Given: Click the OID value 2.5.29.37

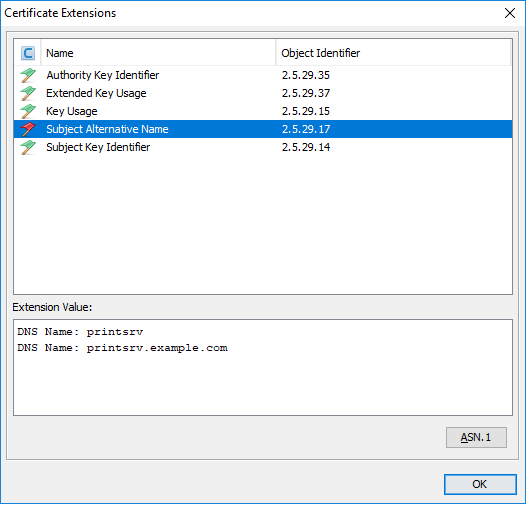Looking at the screenshot, I should click(306, 93).
